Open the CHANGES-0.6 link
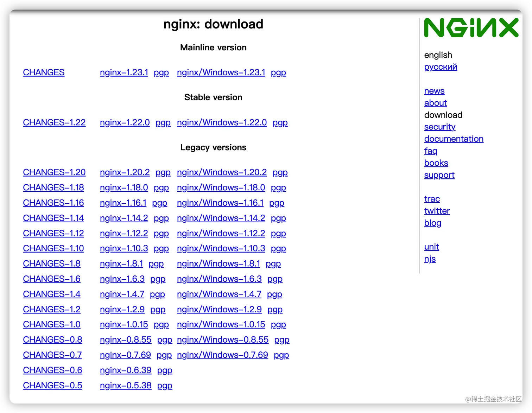 coord(52,370)
